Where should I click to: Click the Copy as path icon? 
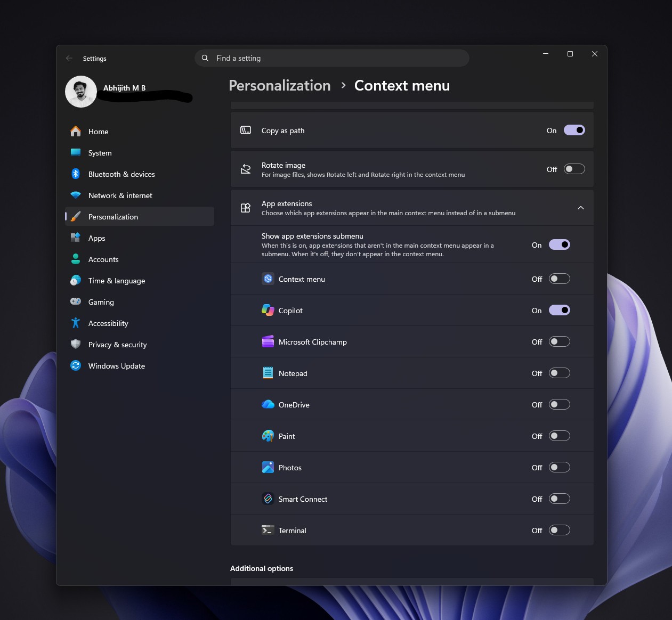point(246,130)
